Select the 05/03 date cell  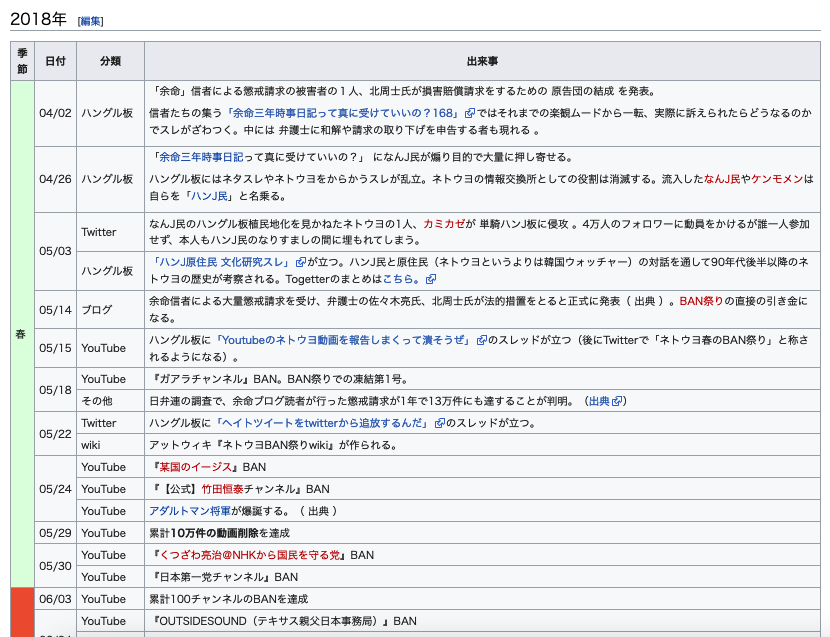56,251
